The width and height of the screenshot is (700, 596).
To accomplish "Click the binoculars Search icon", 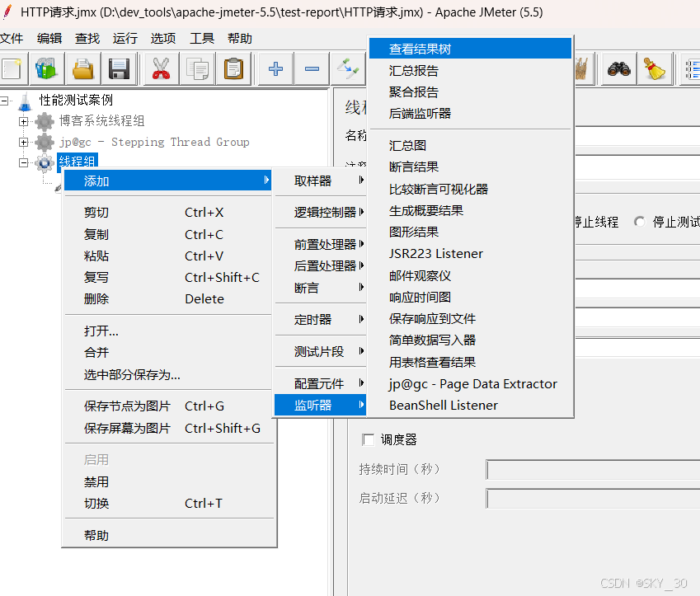I will (x=618, y=68).
